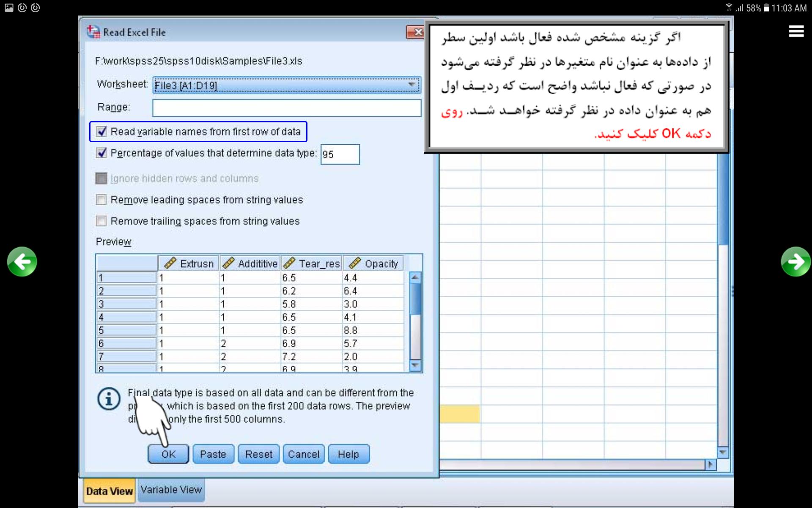Select the Additive column header

(250, 263)
